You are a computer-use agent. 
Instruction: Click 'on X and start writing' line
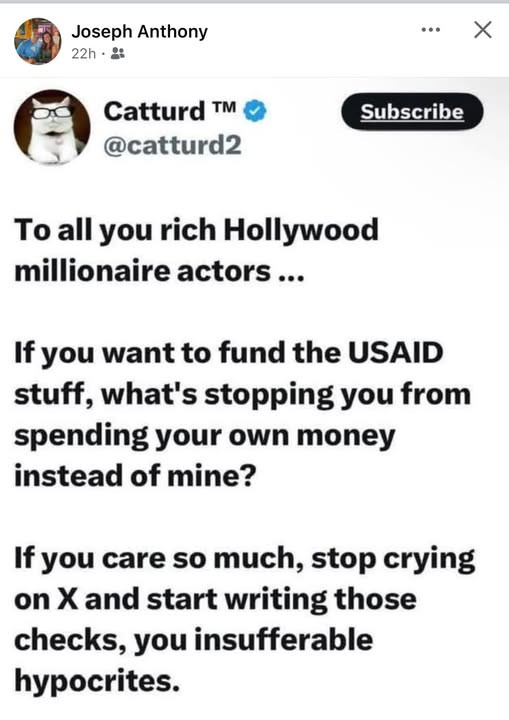tap(215, 600)
